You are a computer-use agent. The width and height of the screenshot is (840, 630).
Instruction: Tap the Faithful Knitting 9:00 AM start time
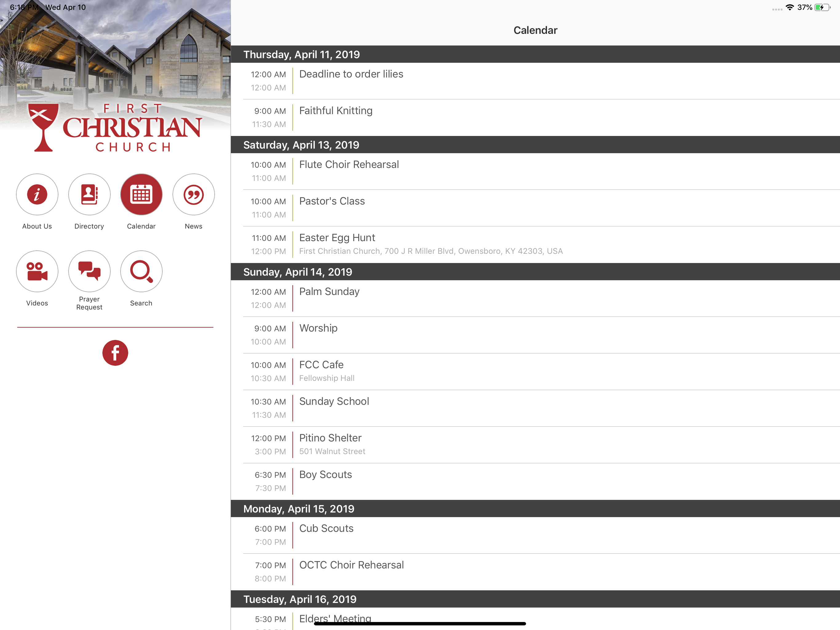[x=270, y=111]
